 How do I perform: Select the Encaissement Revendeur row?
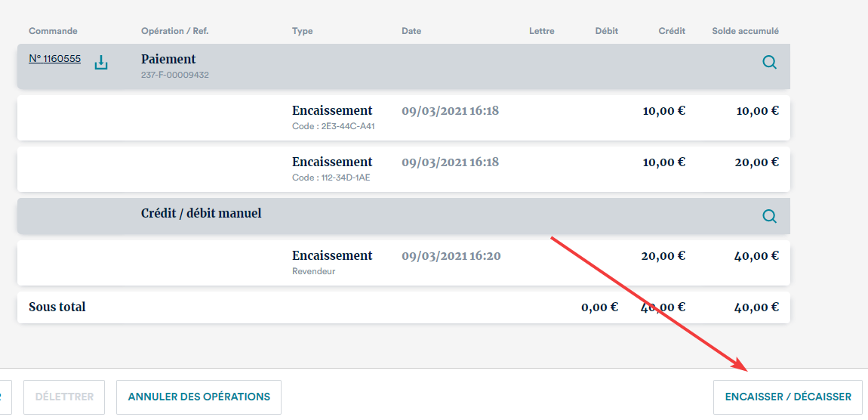click(403, 262)
